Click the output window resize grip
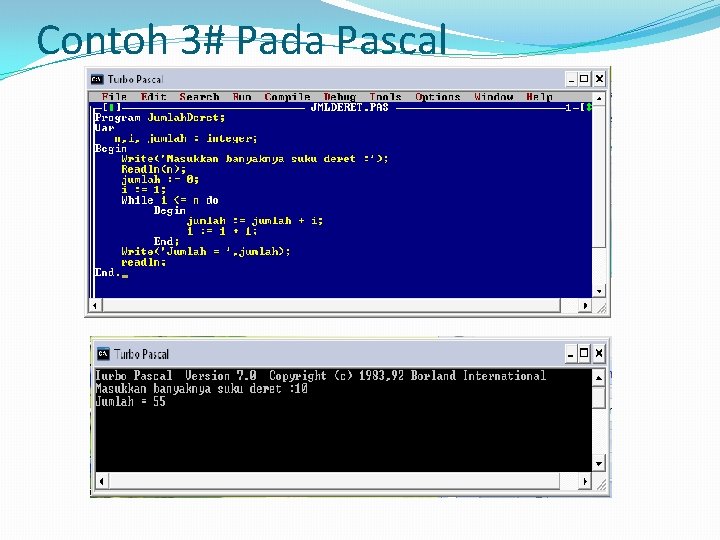 click(600, 484)
